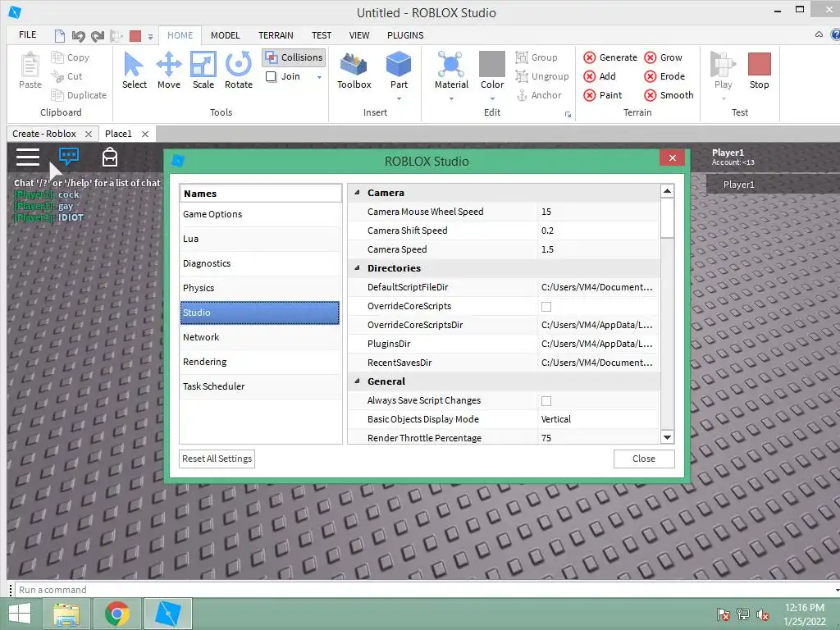
Task: Open the TEST ribbon tab
Action: (322, 35)
